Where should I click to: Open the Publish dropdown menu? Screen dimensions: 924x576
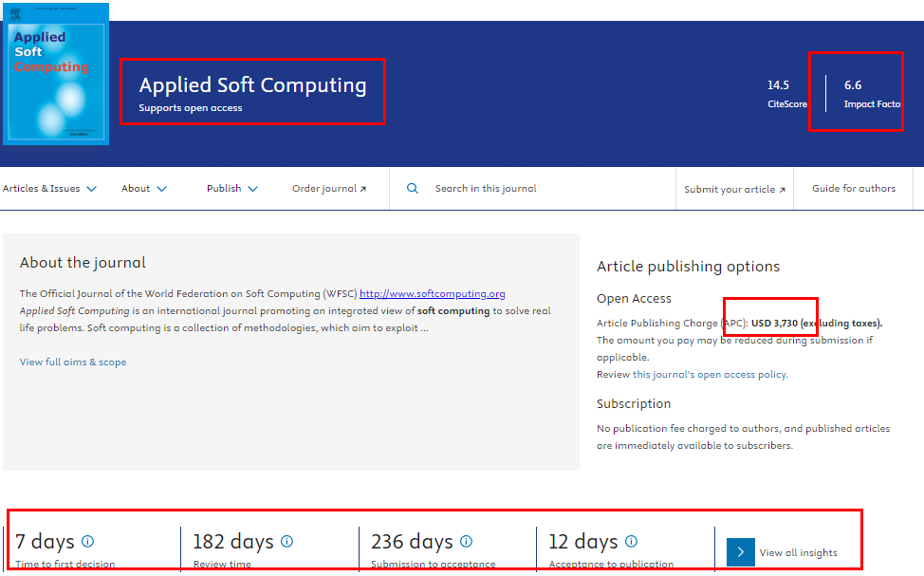[x=232, y=189]
